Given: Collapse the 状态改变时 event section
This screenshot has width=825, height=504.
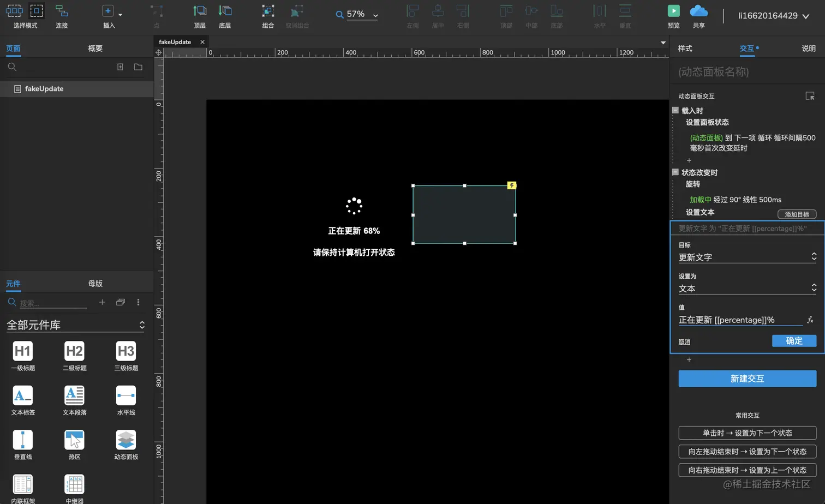Looking at the screenshot, I should tap(675, 172).
